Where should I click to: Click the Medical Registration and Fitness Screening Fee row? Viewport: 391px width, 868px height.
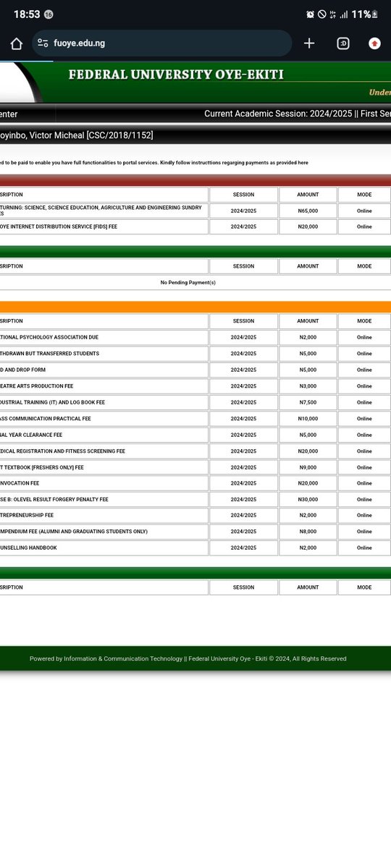click(x=195, y=451)
